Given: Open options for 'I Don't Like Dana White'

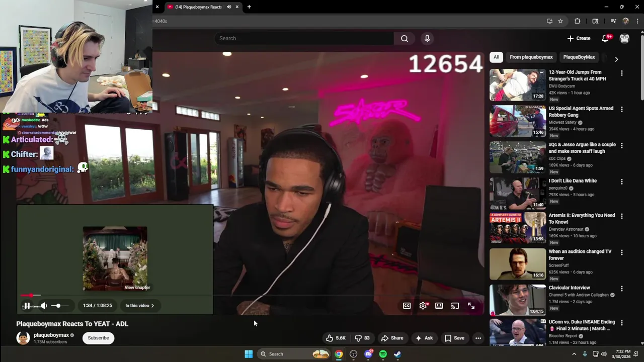Looking at the screenshot, I should pyautogui.click(x=622, y=182).
